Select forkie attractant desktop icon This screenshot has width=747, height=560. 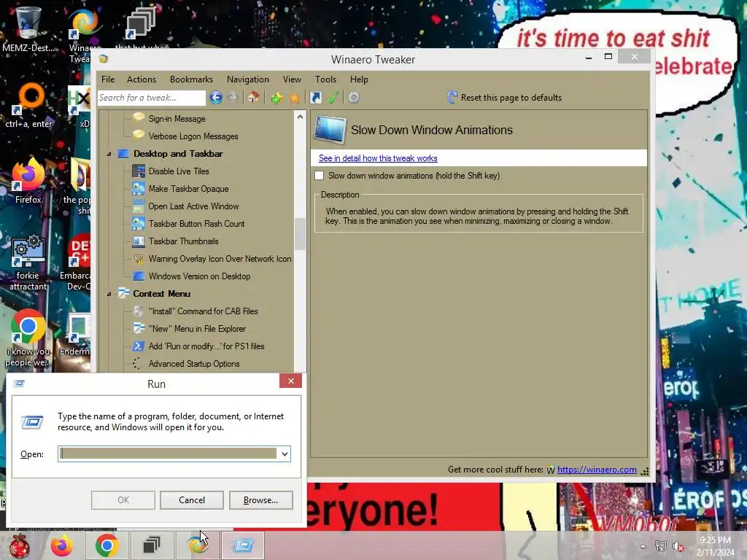click(28, 262)
